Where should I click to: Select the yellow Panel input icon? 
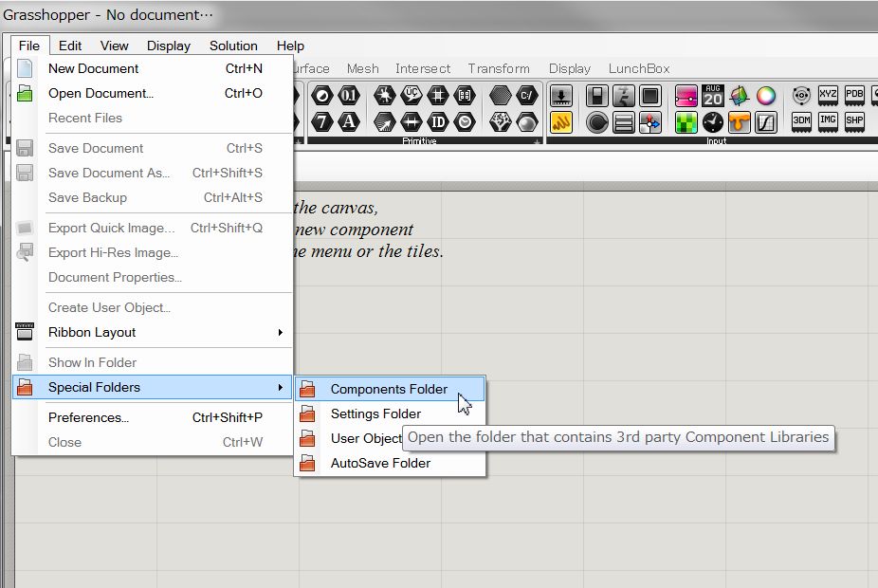coord(561,122)
